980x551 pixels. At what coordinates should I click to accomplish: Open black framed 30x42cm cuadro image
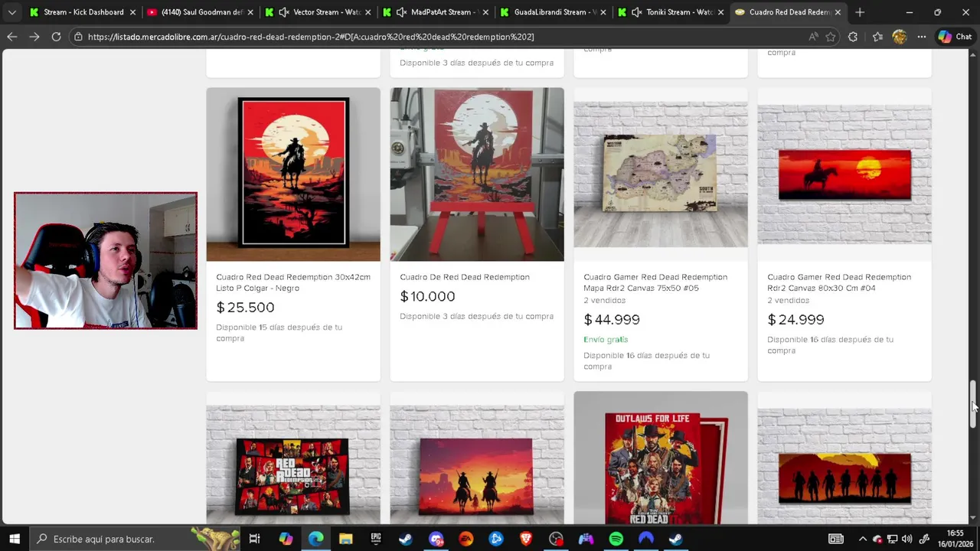[x=293, y=174]
